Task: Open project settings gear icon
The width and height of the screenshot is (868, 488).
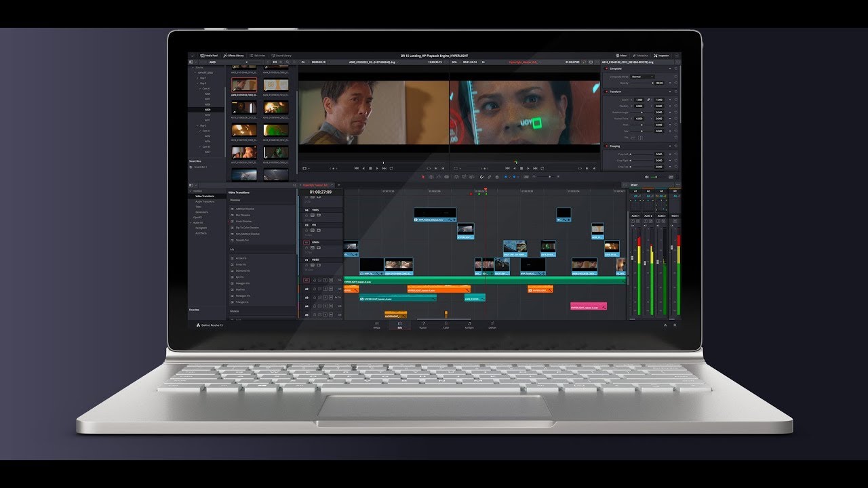Action: [x=674, y=325]
